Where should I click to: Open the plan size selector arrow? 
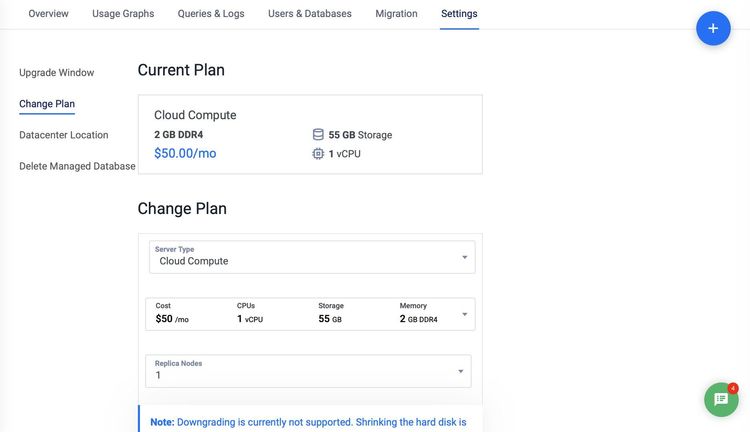click(x=464, y=314)
